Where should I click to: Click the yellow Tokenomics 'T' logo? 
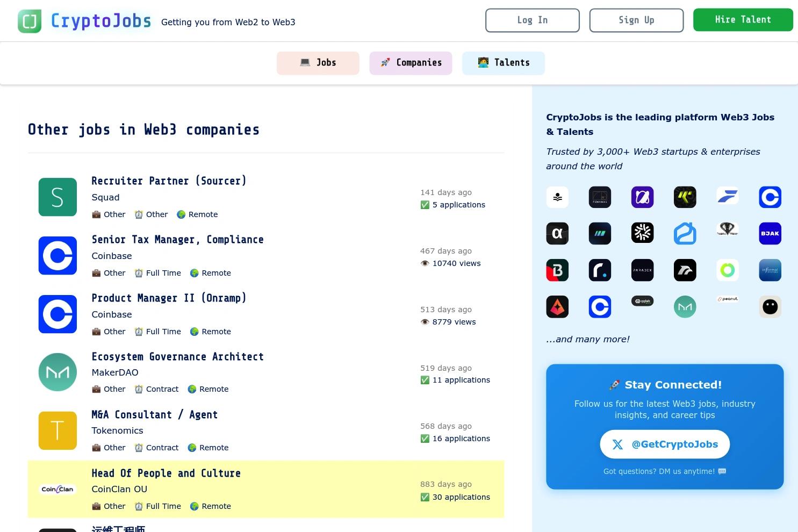point(57,430)
